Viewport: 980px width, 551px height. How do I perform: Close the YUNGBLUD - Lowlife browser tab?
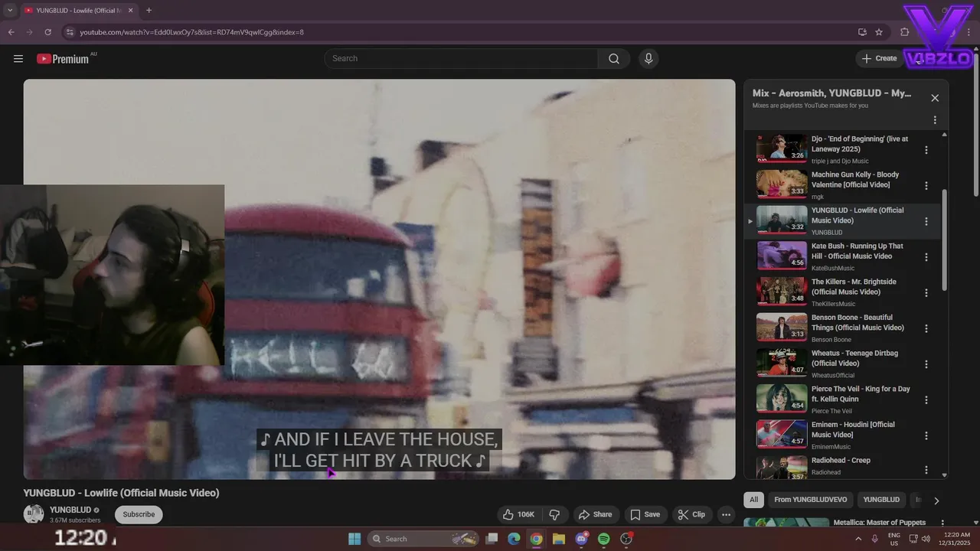coord(131,11)
